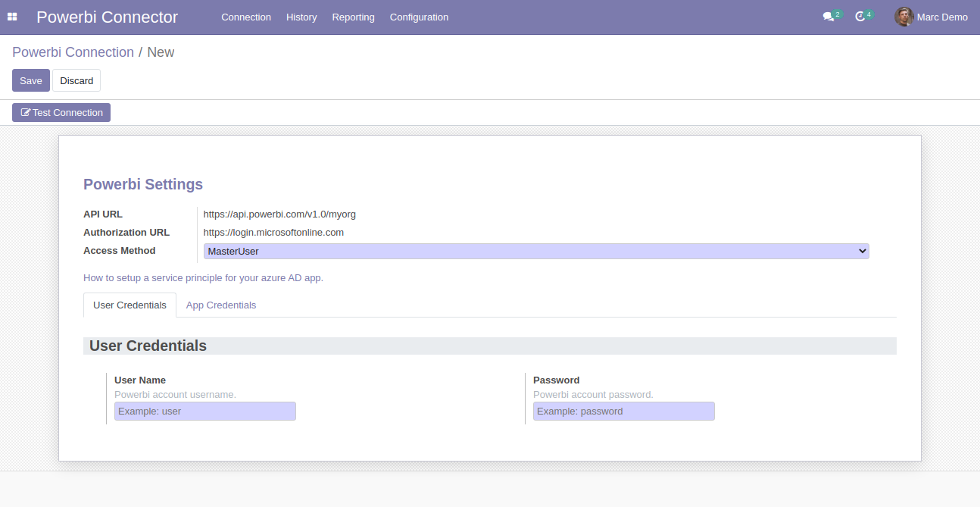Open the activities clock icon
The width and height of the screenshot is (980, 507).
click(x=862, y=17)
